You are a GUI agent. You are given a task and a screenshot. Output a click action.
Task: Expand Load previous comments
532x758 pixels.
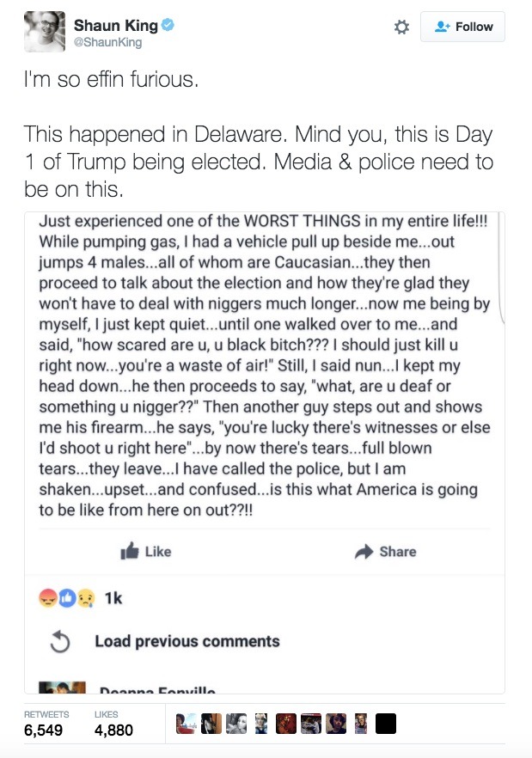[x=187, y=641]
